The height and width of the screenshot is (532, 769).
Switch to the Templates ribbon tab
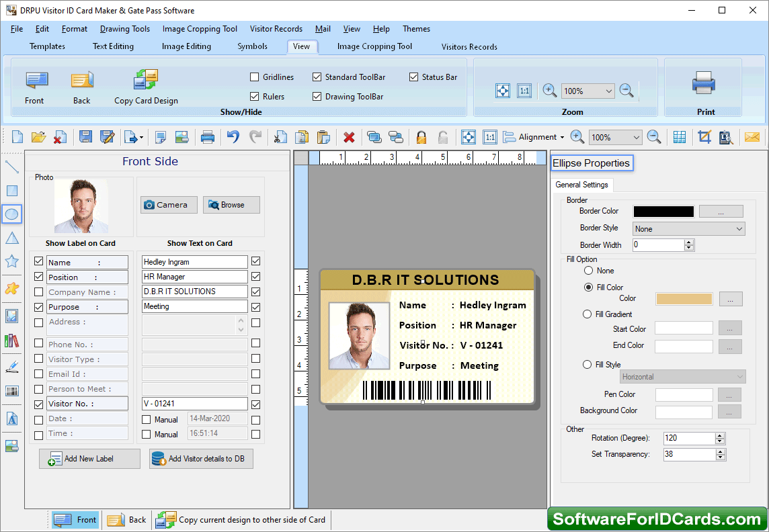point(47,46)
